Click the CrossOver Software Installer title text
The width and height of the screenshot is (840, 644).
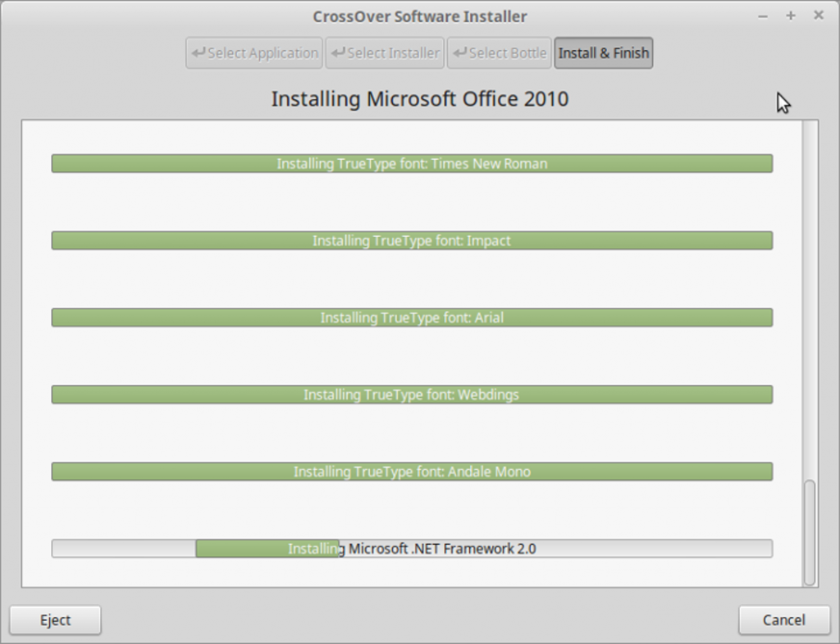coord(420,16)
